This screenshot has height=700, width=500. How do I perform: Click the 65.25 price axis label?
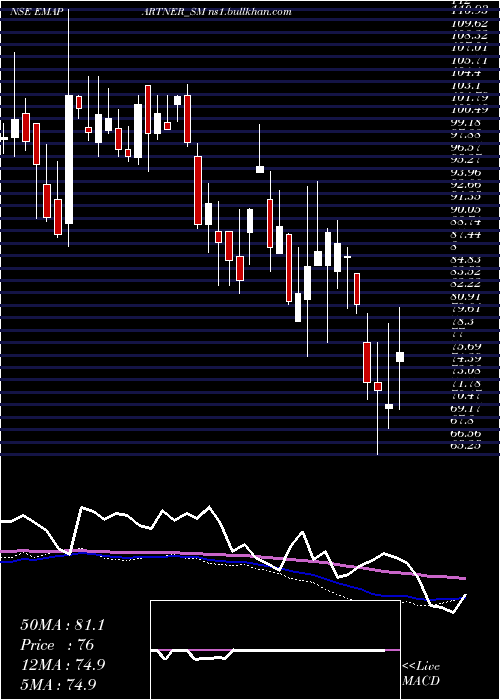click(x=467, y=446)
